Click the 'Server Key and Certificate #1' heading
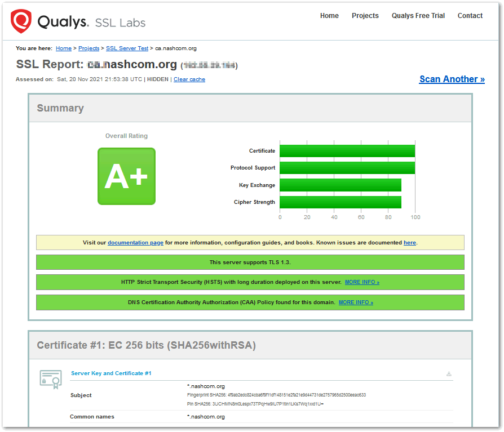 coord(111,373)
